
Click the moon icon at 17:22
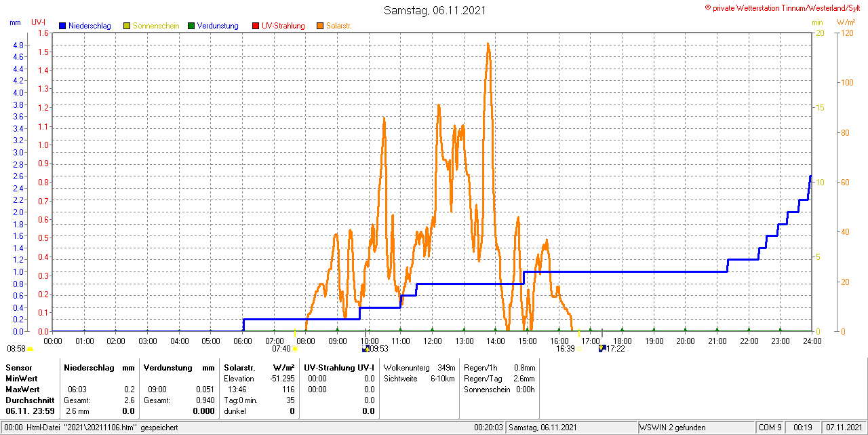[601, 348]
